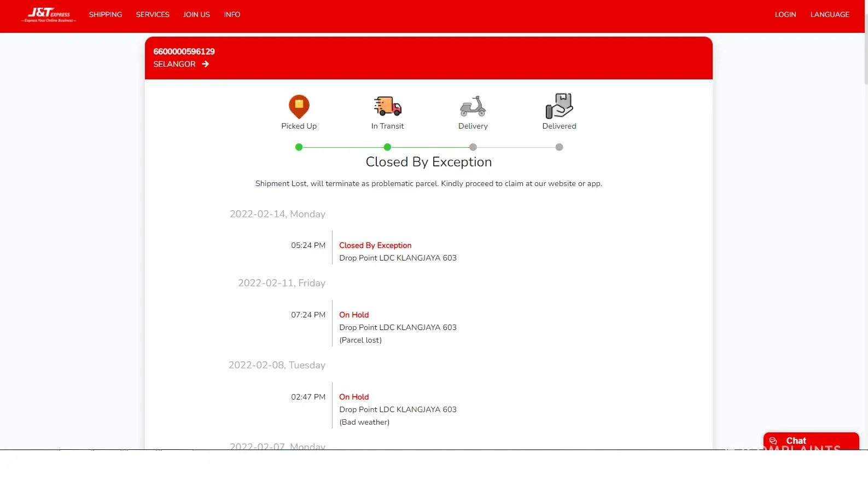Expand the JOIN US menu
The width and height of the screenshot is (868, 480).
coord(196,15)
